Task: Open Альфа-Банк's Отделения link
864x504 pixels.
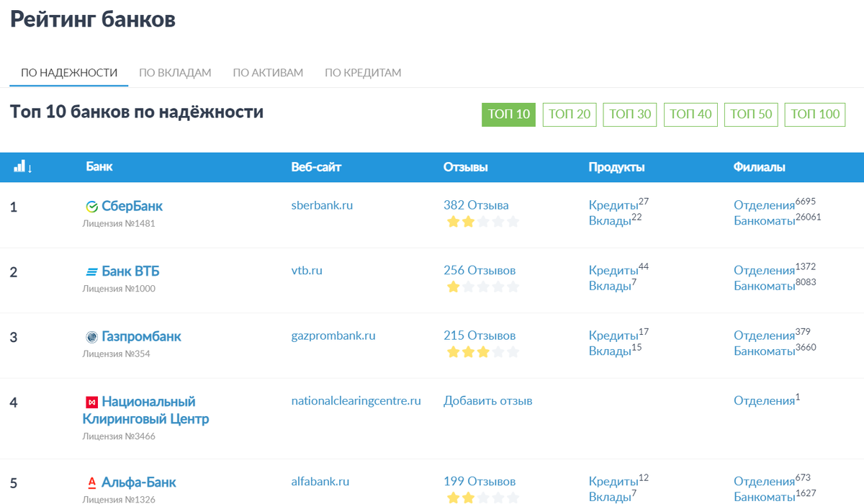Action: click(765, 482)
